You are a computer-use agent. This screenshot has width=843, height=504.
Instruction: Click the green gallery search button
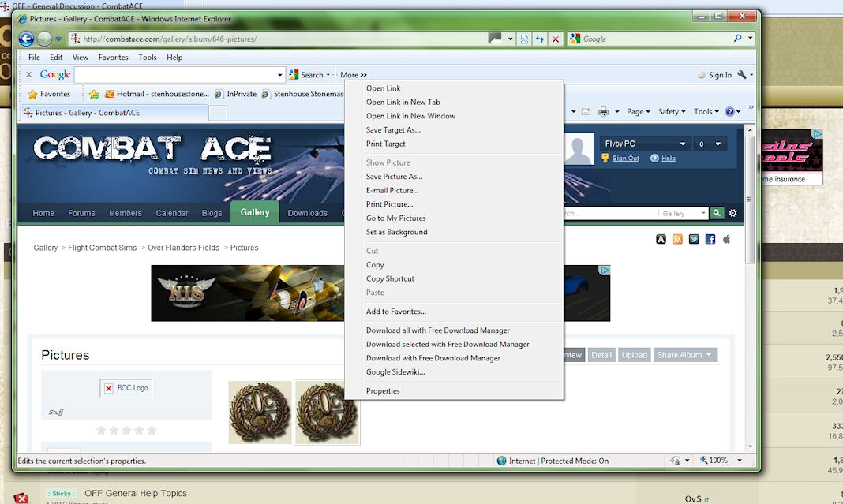point(716,213)
